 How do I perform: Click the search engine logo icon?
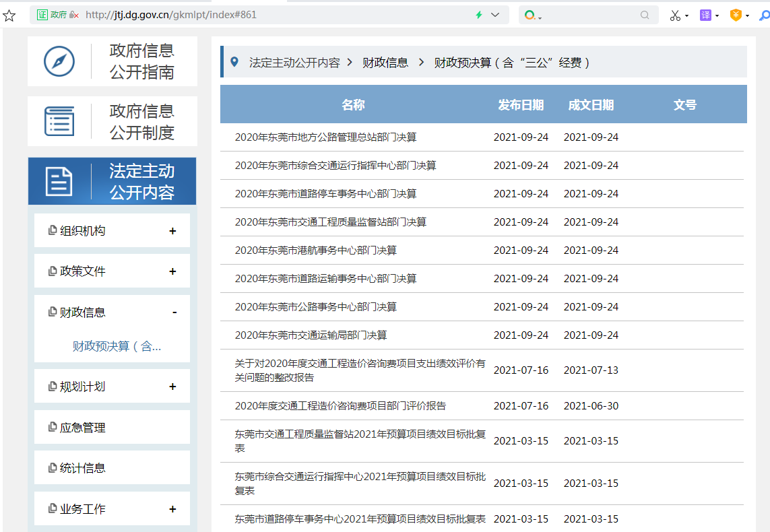click(x=530, y=15)
